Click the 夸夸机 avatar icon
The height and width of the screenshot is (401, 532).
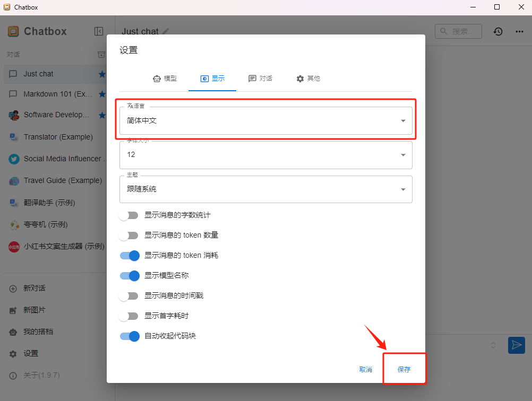coord(14,225)
